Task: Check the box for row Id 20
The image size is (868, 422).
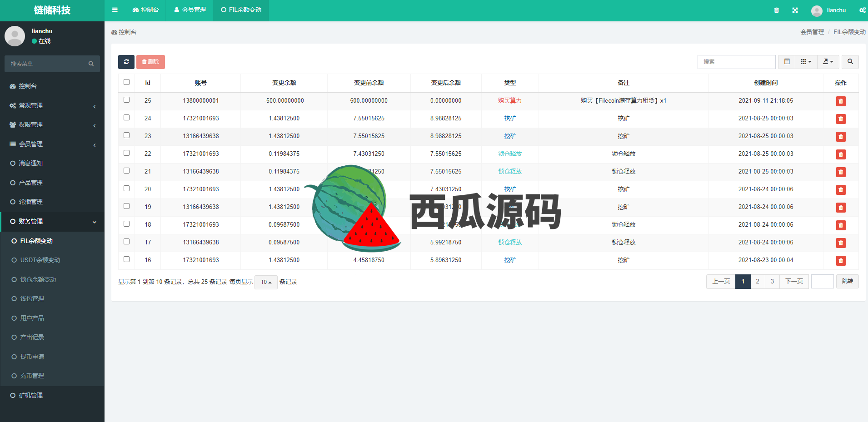Action: coord(126,189)
